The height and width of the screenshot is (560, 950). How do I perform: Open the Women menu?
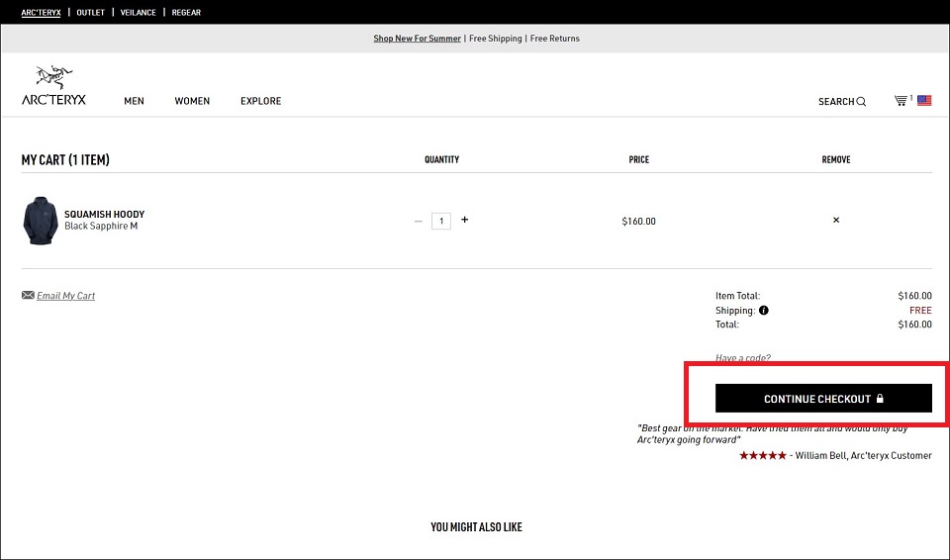192,101
